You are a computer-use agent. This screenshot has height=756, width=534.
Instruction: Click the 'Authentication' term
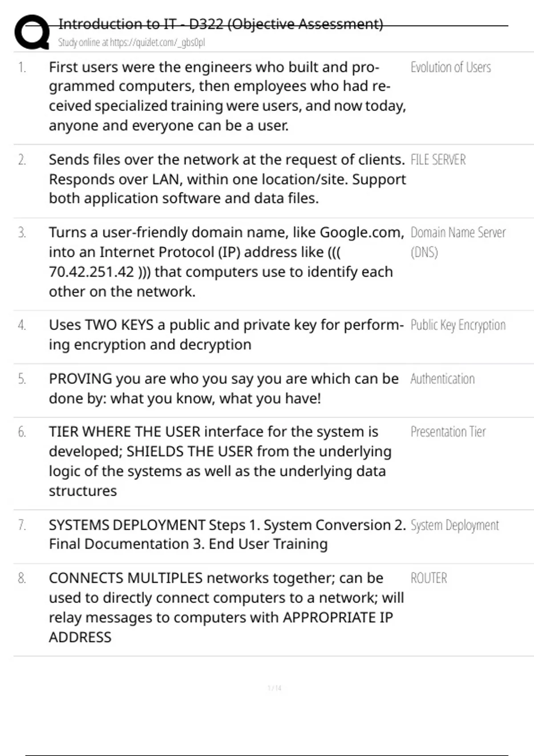pos(442,379)
